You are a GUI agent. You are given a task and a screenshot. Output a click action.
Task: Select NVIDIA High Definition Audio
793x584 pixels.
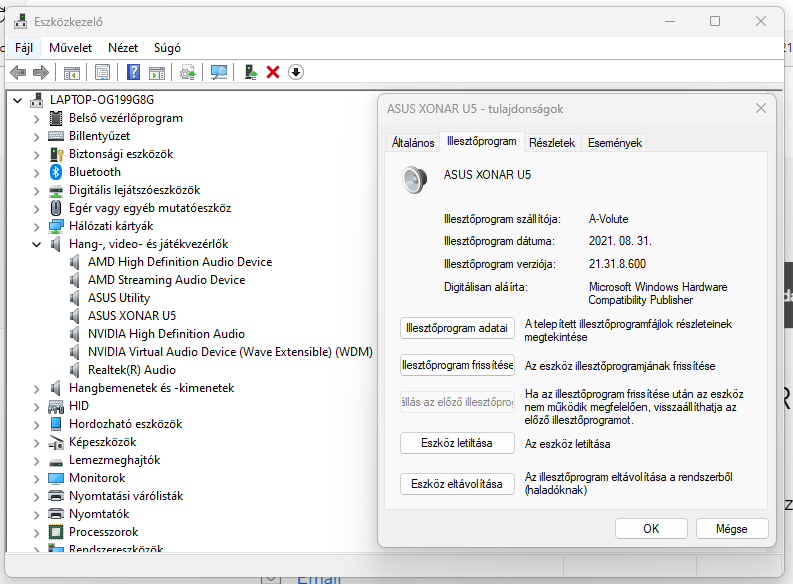[166, 334]
